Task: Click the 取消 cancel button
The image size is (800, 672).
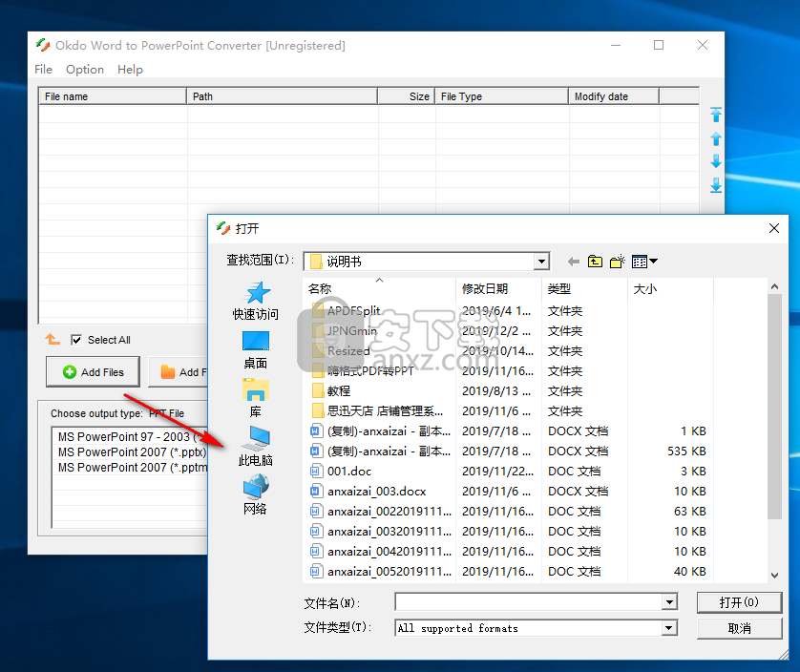Action: pyautogui.click(x=739, y=628)
